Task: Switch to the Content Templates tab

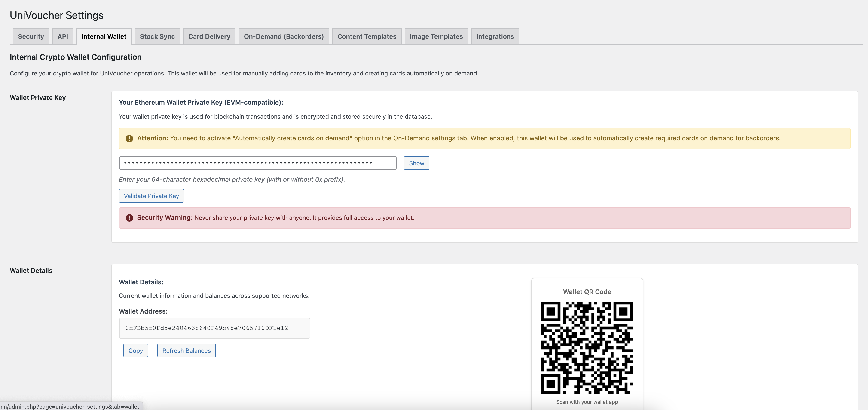Action: 367,36
